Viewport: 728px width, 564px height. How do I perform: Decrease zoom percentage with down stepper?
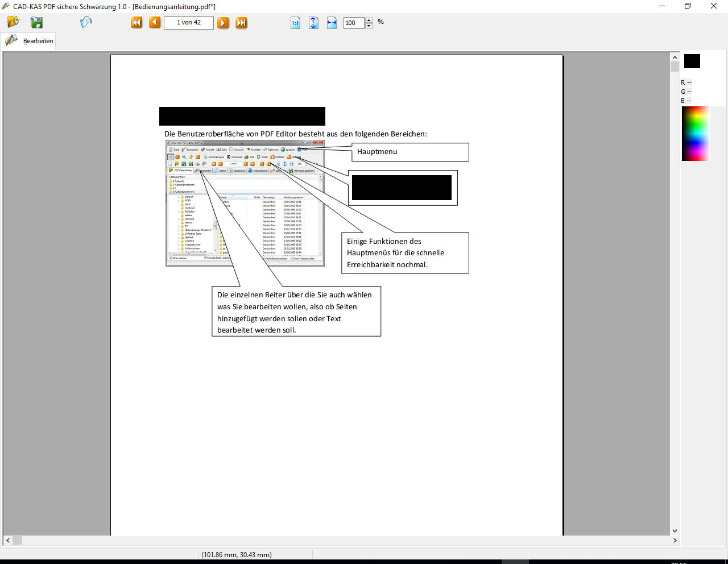coord(369,26)
